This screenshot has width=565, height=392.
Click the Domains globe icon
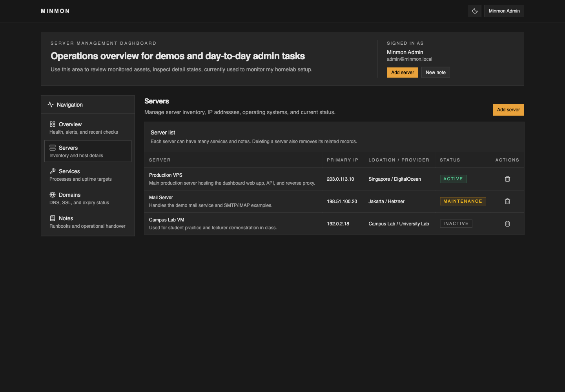[x=53, y=194]
